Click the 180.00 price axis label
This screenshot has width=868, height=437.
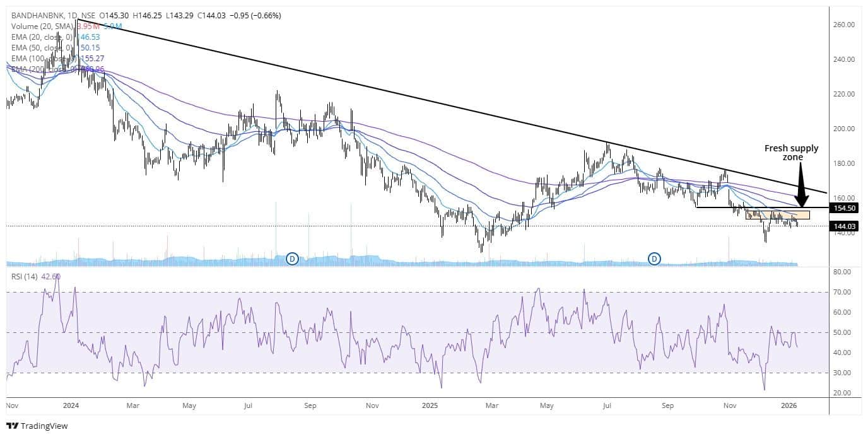coord(843,163)
